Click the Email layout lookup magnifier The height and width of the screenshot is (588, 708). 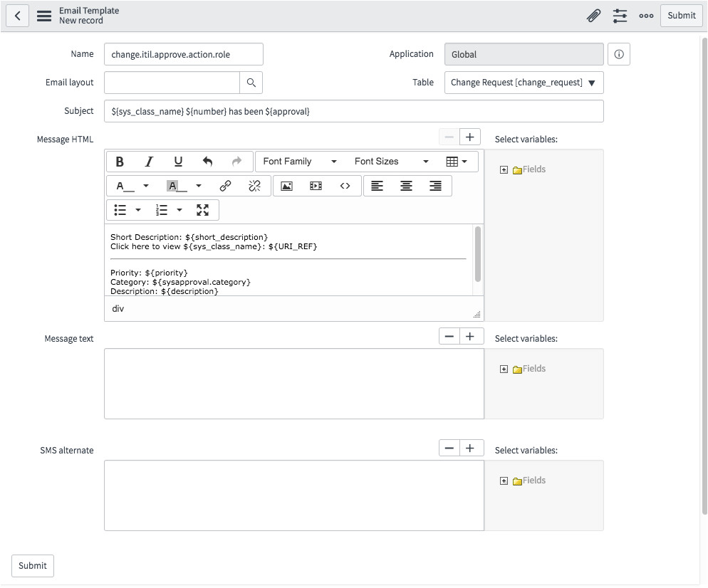coord(251,83)
